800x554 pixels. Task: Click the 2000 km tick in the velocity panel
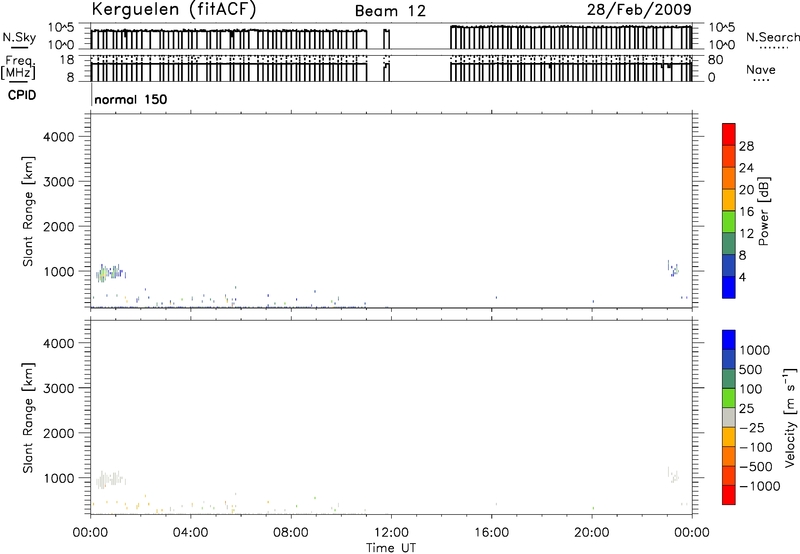(58, 433)
